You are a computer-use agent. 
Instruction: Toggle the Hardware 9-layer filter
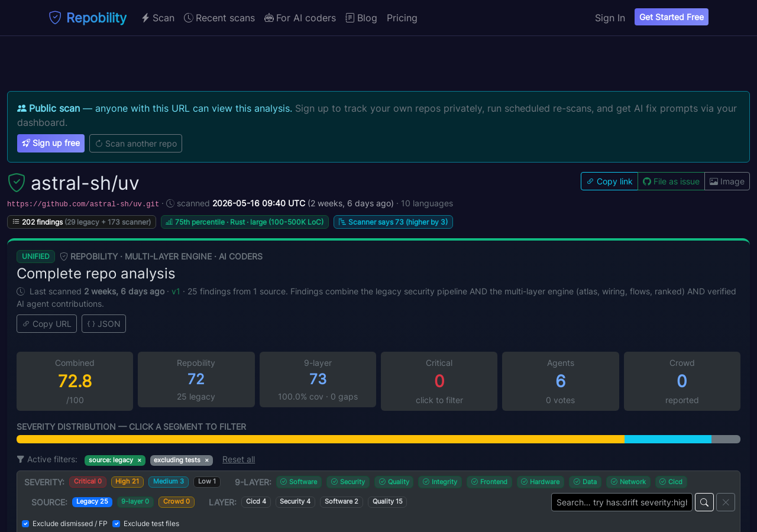[x=541, y=482]
